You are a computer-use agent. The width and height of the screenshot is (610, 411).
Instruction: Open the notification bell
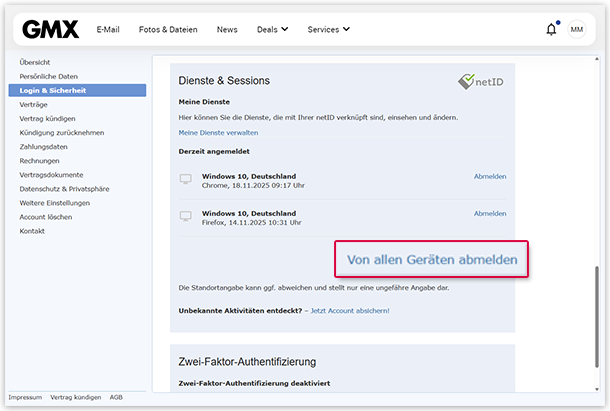pyautogui.click(x=551, y=30)
